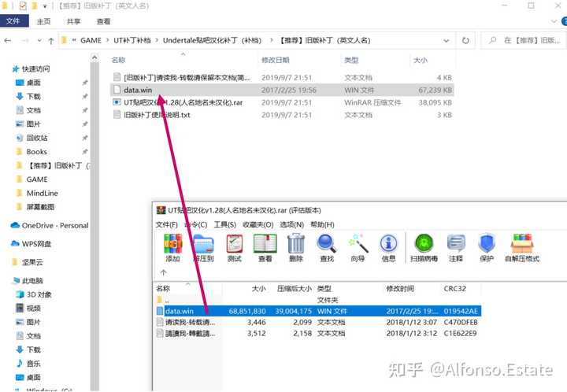Open 视频 folder under This PC
This screenshot has width=567, height=392.
(x=28, y=309)
